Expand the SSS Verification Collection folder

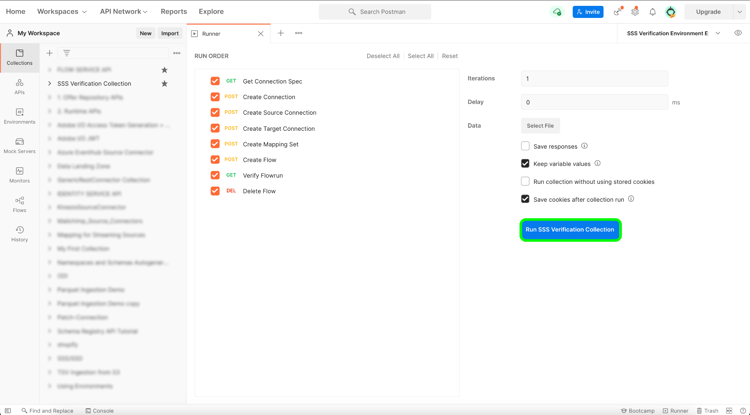click(49, 84)
